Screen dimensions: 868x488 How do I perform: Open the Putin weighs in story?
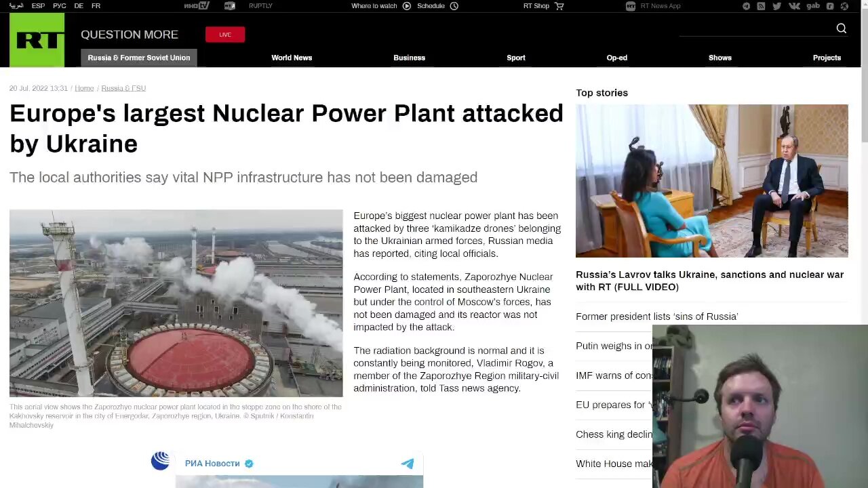(x=614, y=346)
